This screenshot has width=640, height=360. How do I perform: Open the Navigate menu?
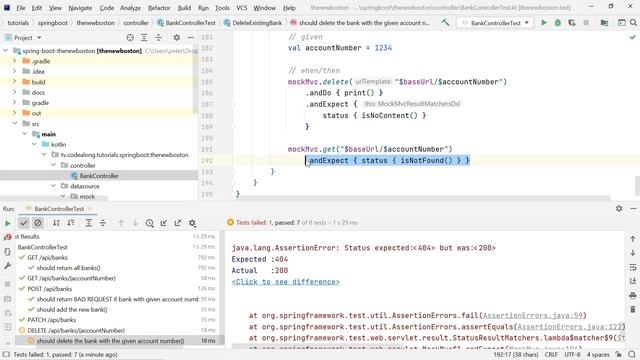click(x=80, y=8)
